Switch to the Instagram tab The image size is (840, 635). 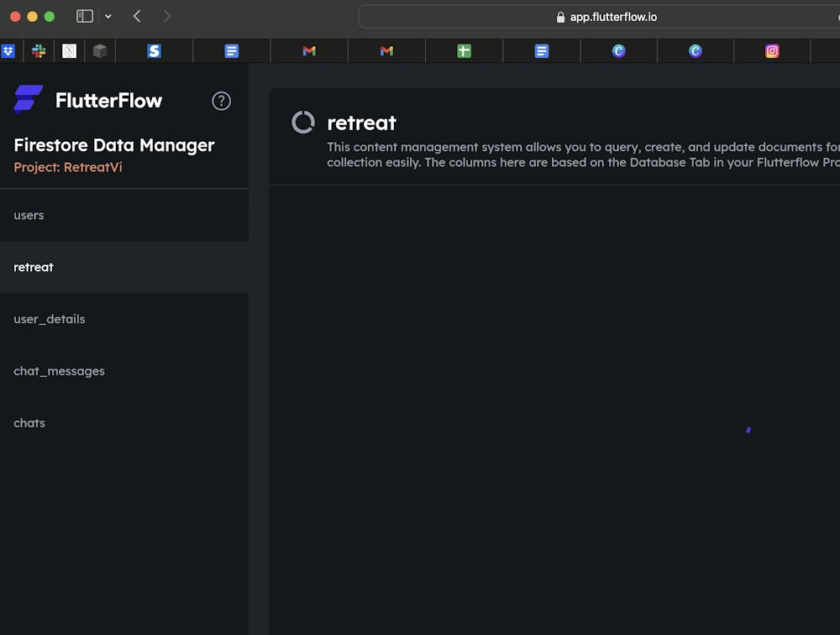coord(772,51)
